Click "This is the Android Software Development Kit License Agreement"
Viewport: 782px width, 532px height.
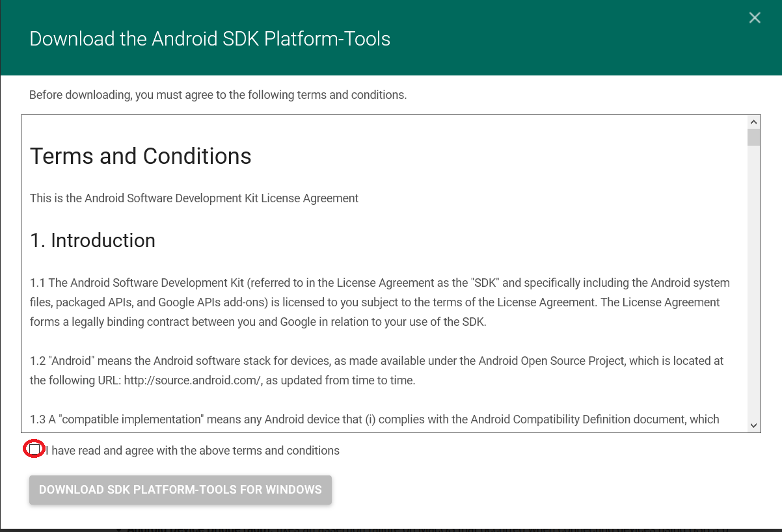194,198
